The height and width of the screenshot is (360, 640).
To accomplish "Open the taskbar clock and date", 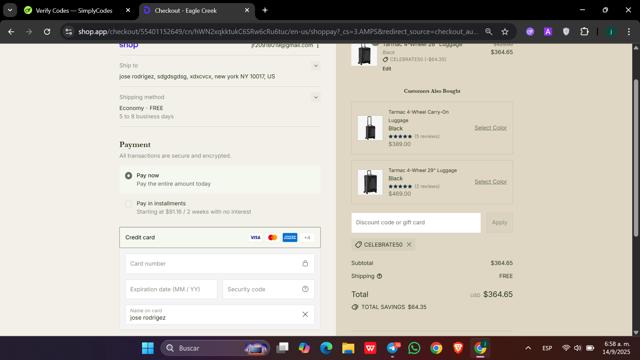I will coord(616,348).
